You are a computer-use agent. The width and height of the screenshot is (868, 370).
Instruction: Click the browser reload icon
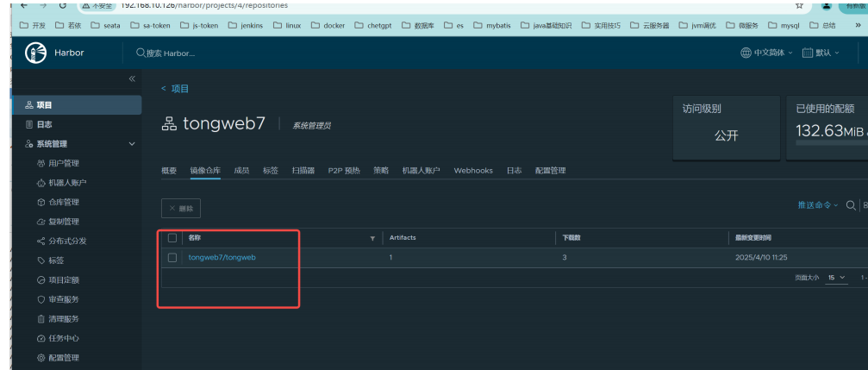pyautogui.click(x=63, y=5)
